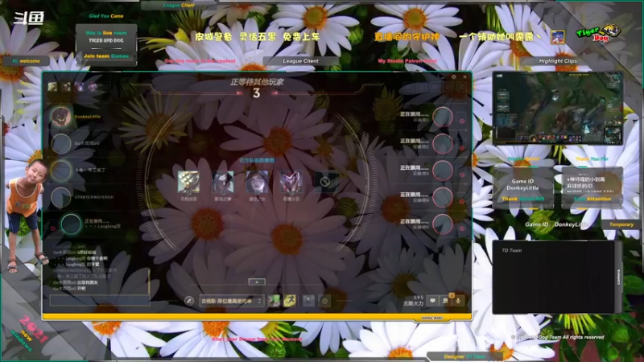
Task: Click the 'League Client' center tab label
Action: (x=300, y=61)
